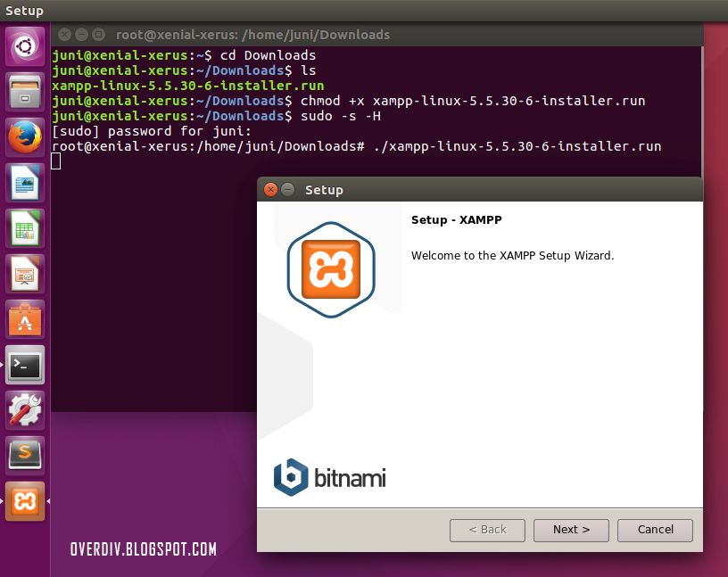
Task: Click the chmod +x command line
Action: (x=473, y=101)
